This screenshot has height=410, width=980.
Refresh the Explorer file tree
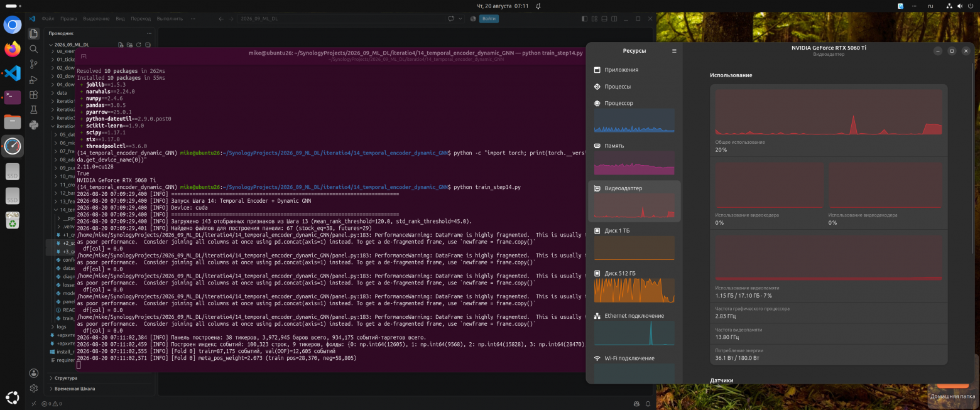138,45
